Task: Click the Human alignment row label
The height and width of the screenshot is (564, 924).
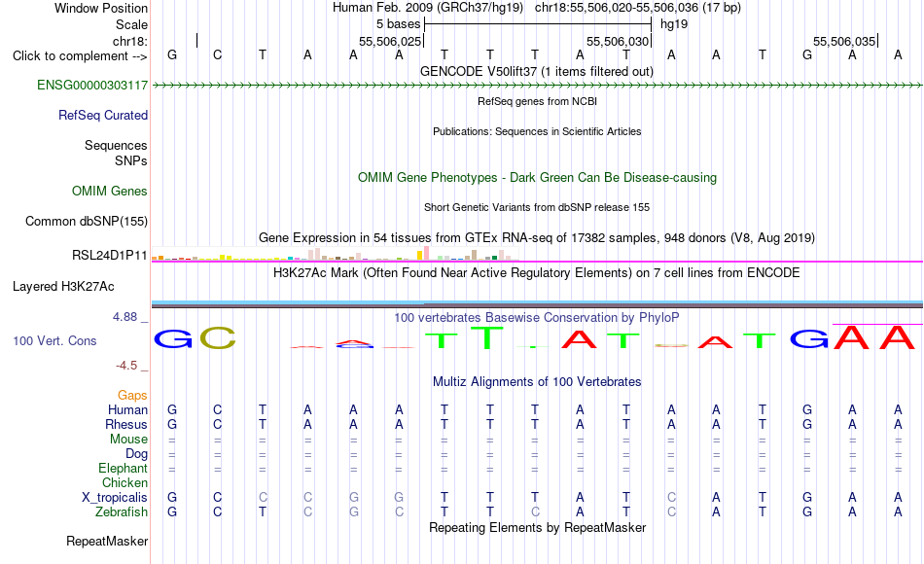Action: pyautogui.click(x=127, y=410)
